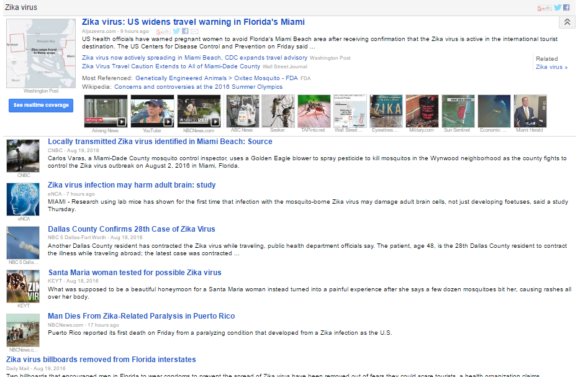Follow the related Zika virus » link
Viewport: 588px width, 377px height.
pyautogui.click(x=551, y=67)
